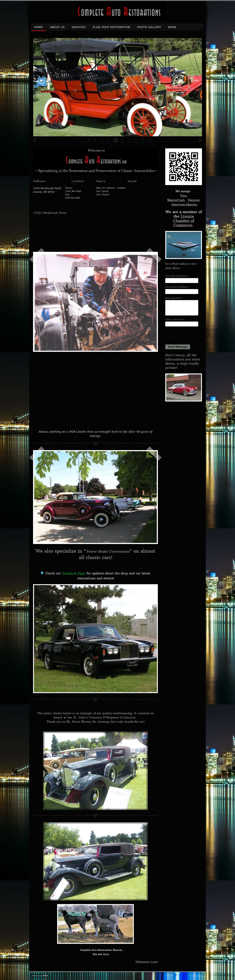Open the Photo Gallery menu item

click(149, 27)
